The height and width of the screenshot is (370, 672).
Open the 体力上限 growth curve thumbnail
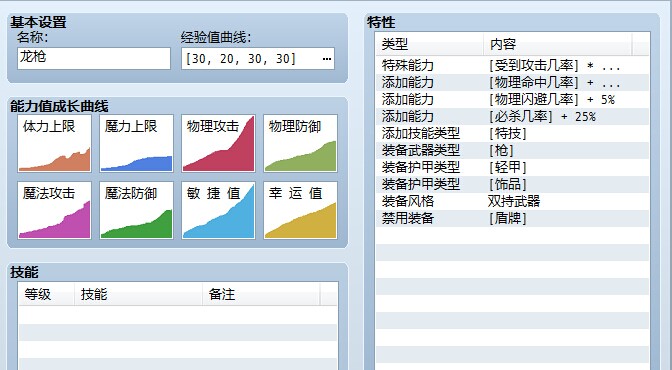tap(54, 143)
